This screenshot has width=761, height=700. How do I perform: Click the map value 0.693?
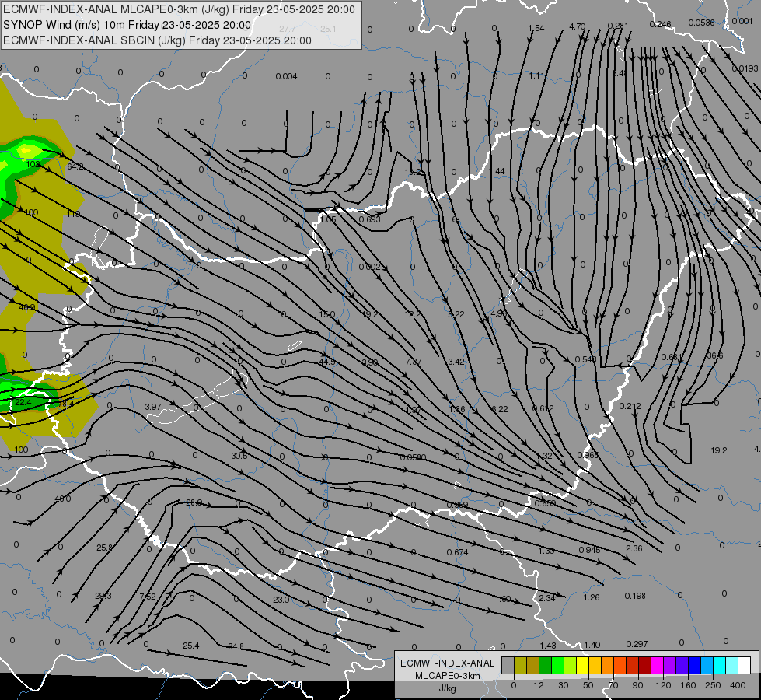[x=369, y=219]
